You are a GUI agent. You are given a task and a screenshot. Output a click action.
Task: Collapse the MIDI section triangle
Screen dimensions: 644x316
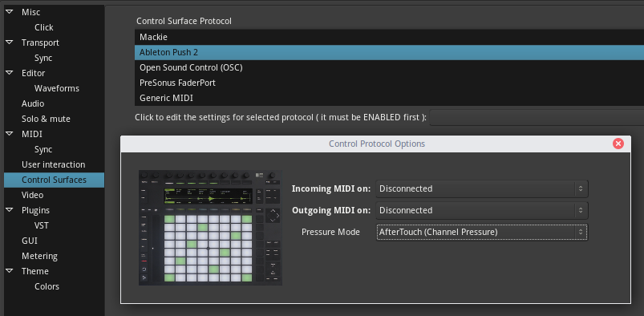9,134
